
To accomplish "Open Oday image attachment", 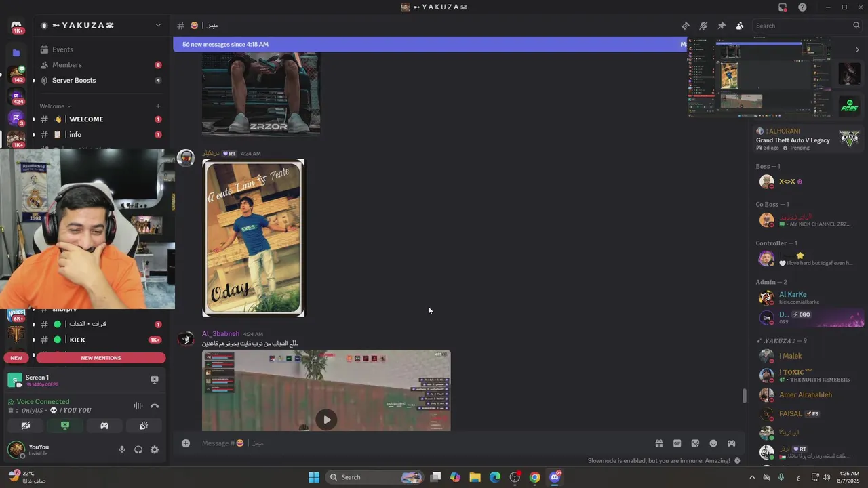I will [x=254, y=238].
